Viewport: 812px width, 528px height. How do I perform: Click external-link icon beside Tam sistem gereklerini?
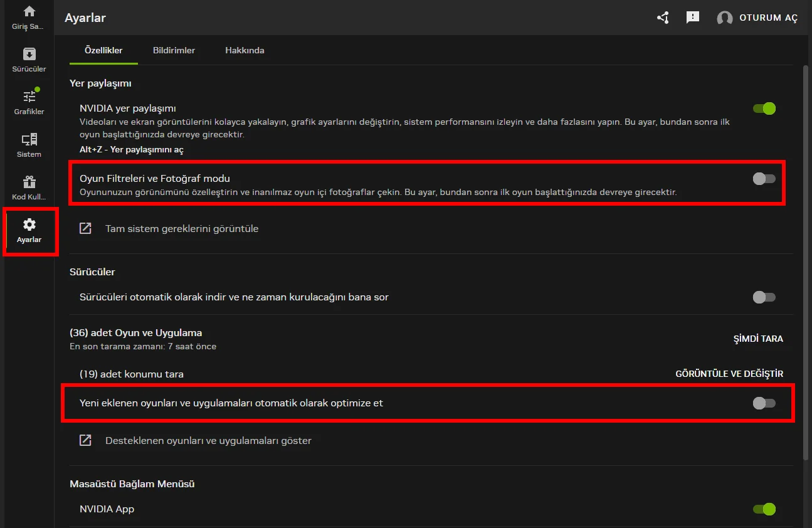click(x=85, y=228)
